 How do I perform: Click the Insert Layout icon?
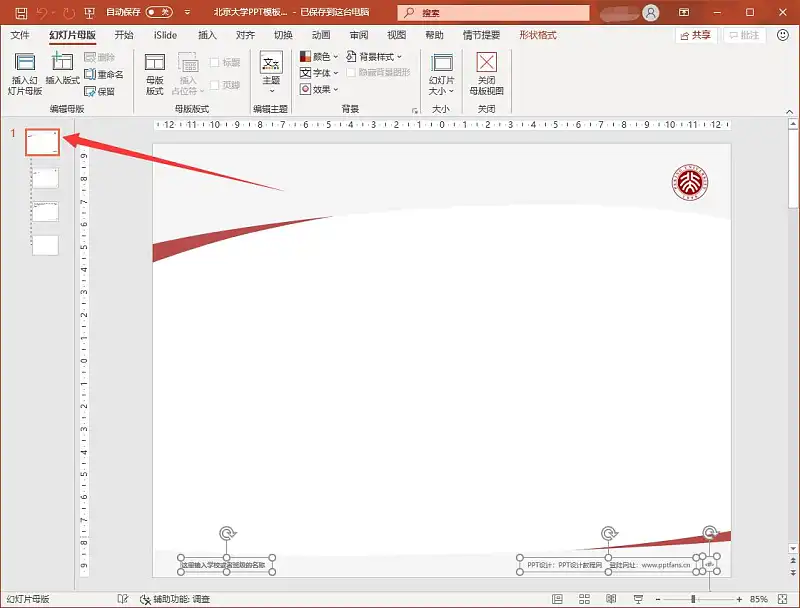(62, 70)
